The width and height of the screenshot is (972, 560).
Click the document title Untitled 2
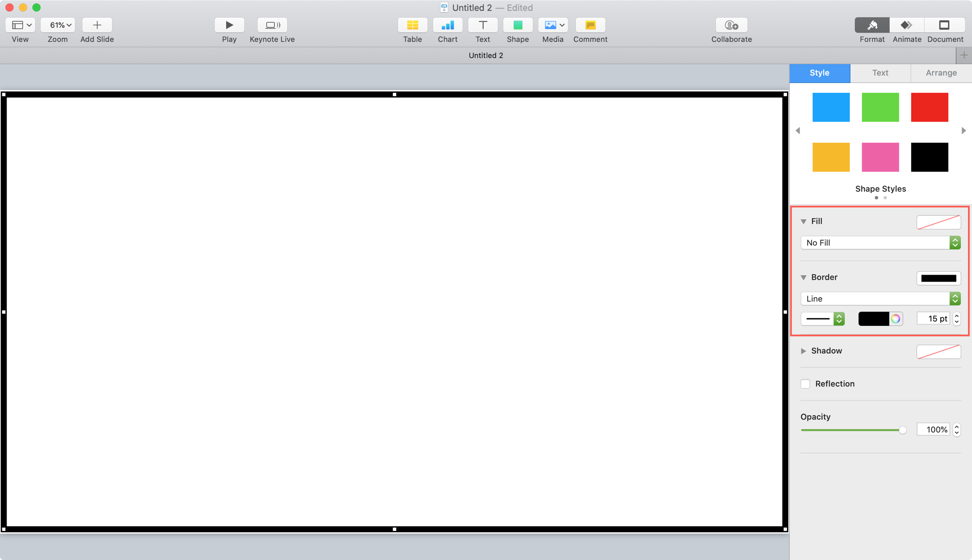[x=472, y=8]
